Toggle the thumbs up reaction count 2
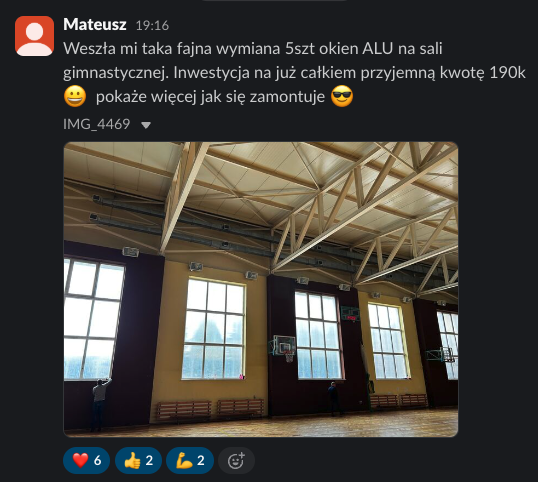The height and width of the screenshot is (482, 538). (x=138, y=460)
